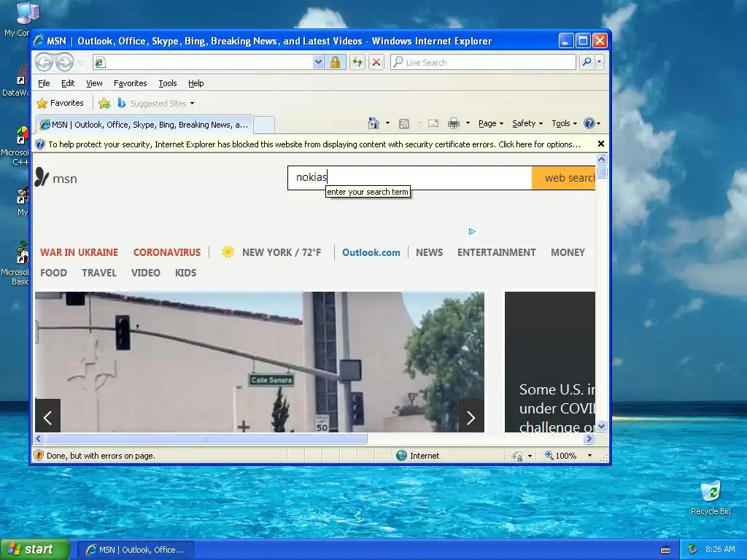Open a new blank tab
Image resolution: width=747 pixels, height=560 pixels.
[x=264, y=125]
